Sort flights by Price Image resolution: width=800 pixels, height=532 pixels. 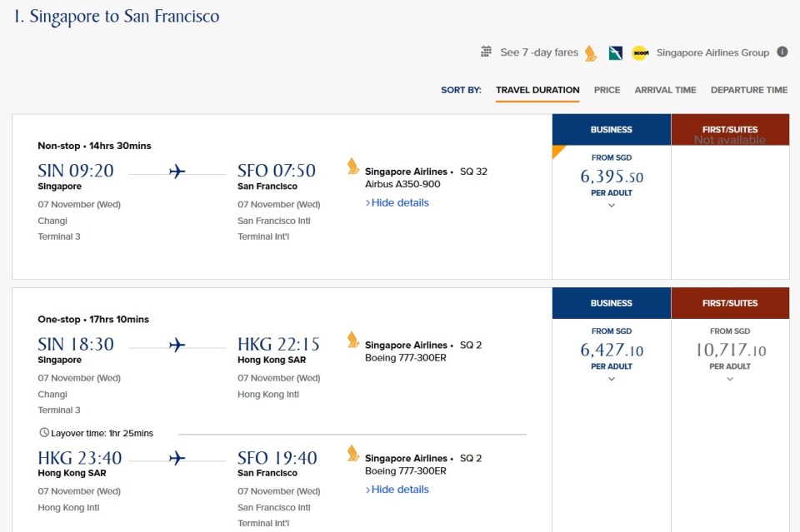(607, 90)
